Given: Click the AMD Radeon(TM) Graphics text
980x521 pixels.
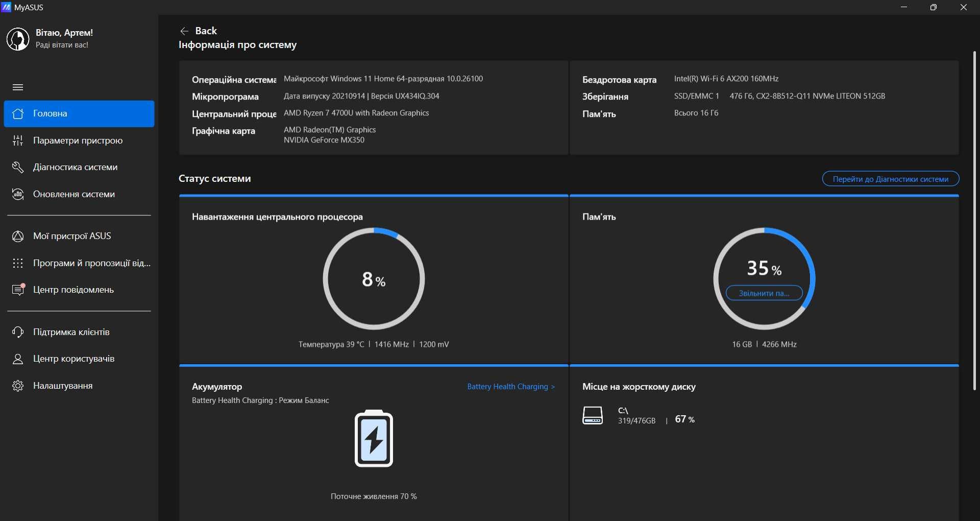Looking at the screenshot, I should (x=330, y=130).
